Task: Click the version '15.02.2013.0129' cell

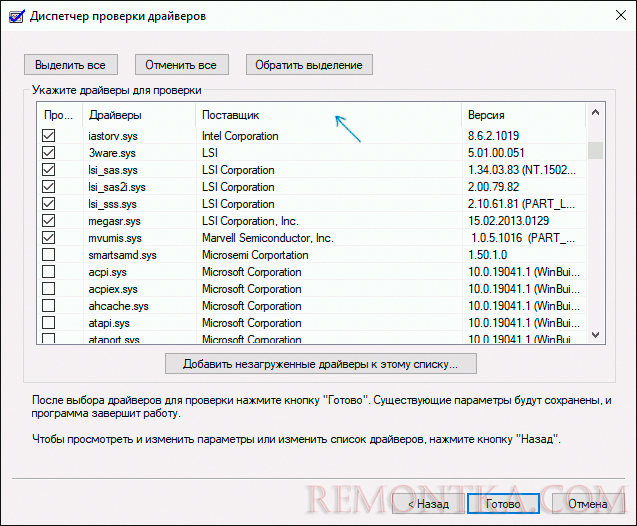Action: click(509, 221)
